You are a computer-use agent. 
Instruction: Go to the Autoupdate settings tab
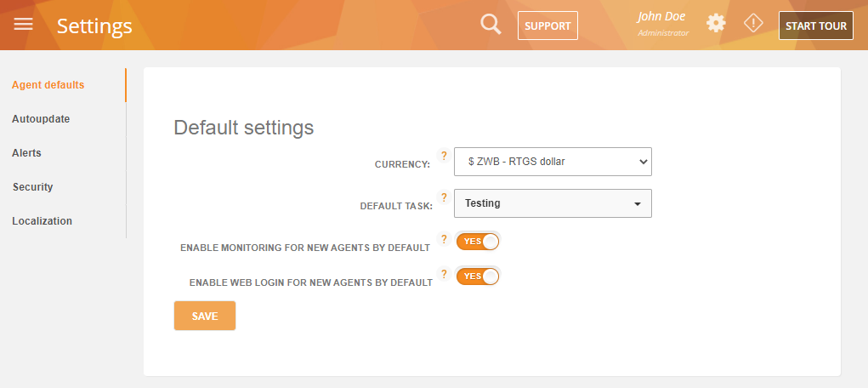[41, 119]
